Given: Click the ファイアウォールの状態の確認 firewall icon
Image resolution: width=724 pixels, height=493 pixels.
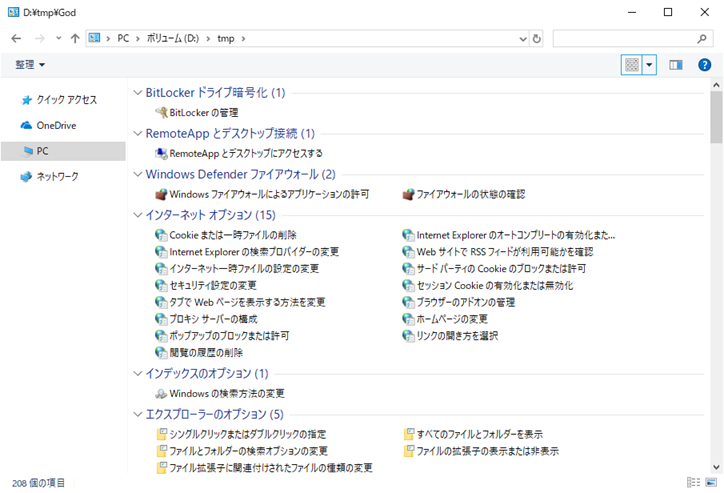Looking at the screenshot, I should click(x=408, y=194).
